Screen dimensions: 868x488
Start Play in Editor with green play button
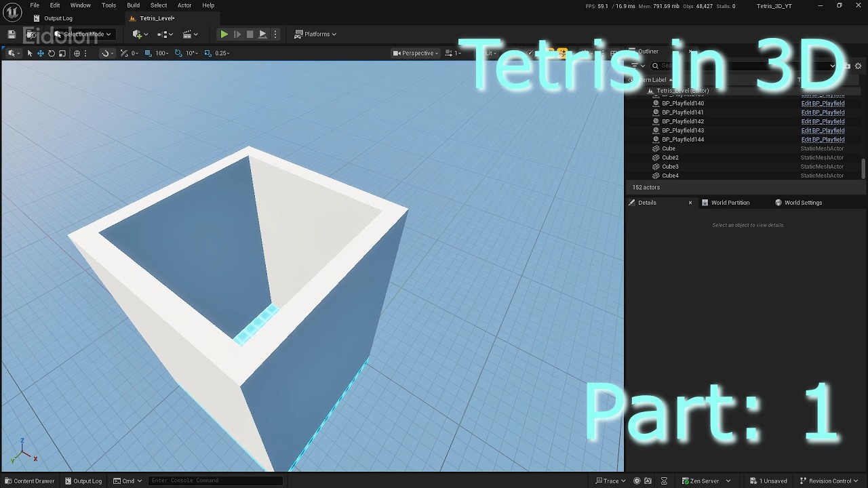tap(224, 34)
